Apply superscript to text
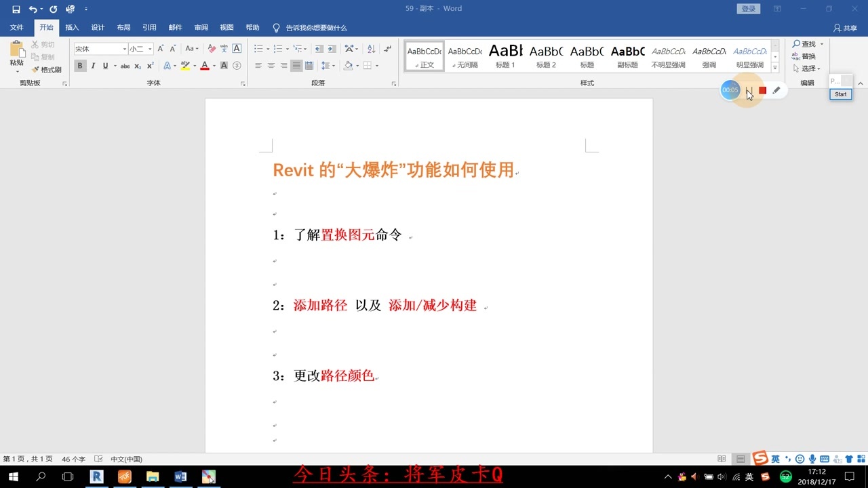Screen dimensions: 868x488 (150, 66)
